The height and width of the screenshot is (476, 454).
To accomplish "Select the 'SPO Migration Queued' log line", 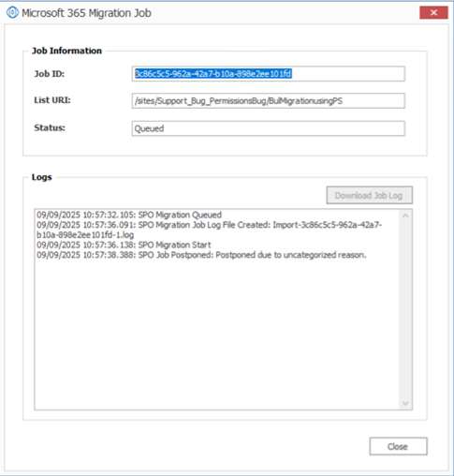I will [129, 215].
